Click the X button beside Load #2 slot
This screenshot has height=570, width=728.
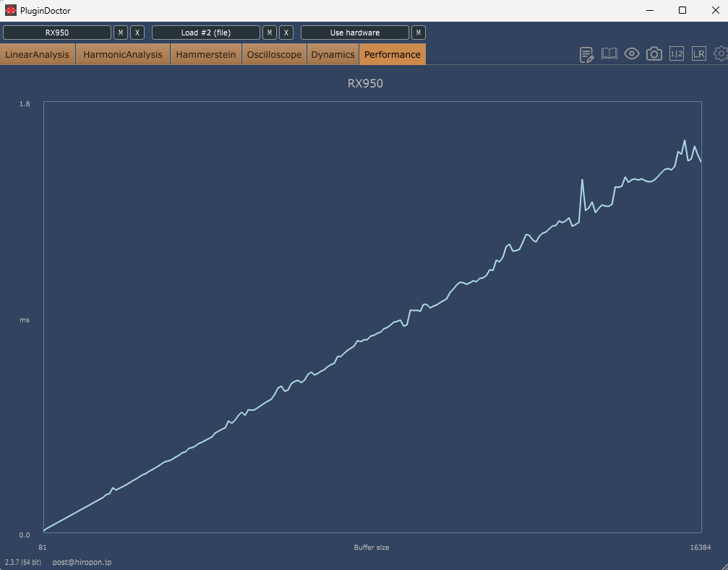pyautogui.click(x=286, y=33)
